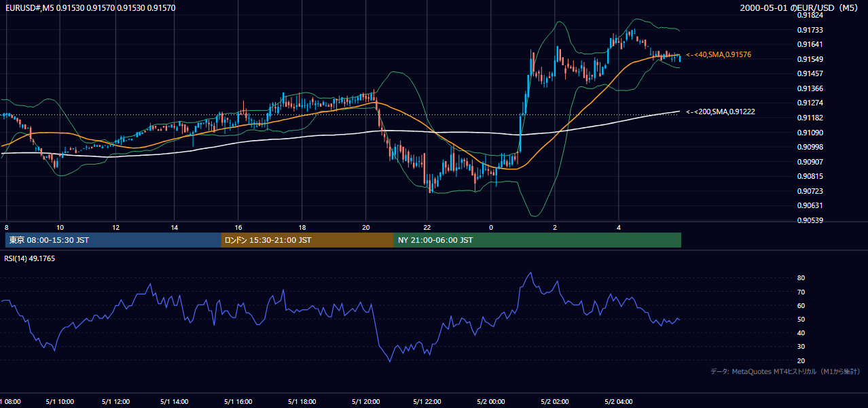868x408 pixels.
Task: Click hour label 16 under price chart
Action: point(238,226)
